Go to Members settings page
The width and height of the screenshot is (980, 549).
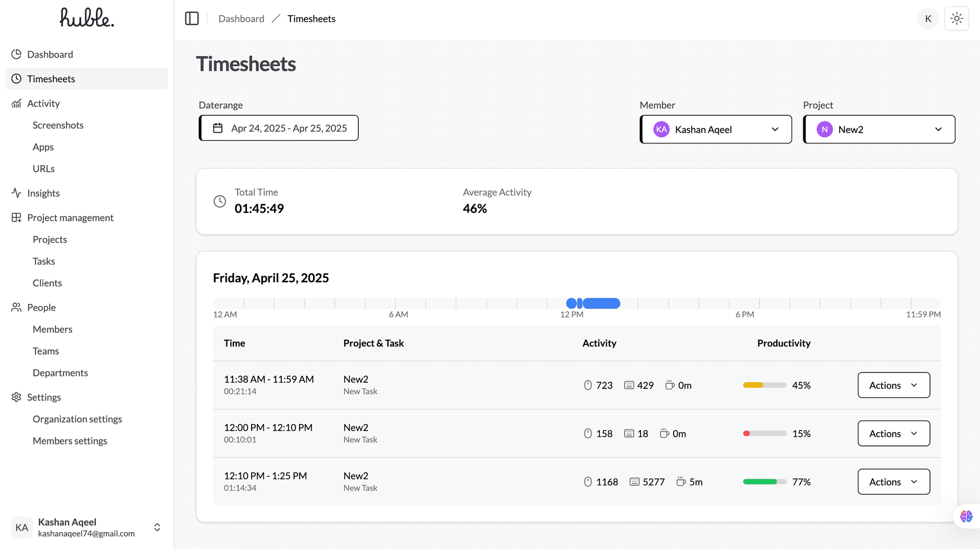70,441
